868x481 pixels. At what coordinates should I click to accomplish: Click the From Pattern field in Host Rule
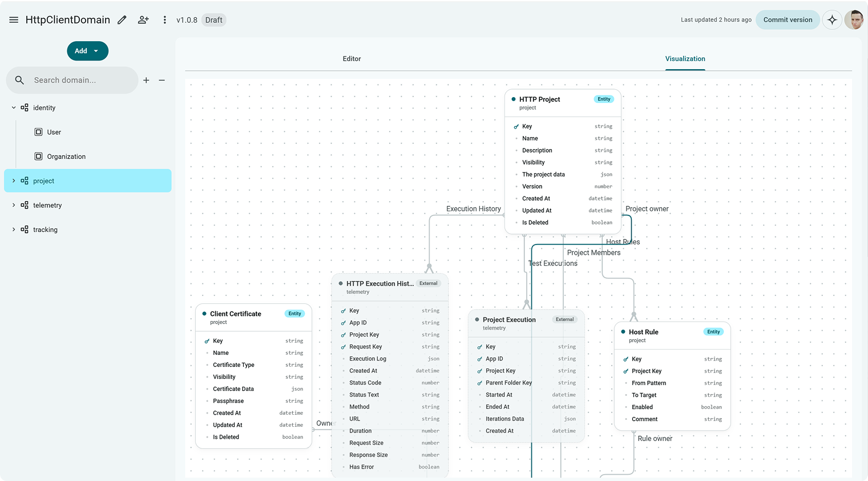pyautogui.click(x=672, y=383)
